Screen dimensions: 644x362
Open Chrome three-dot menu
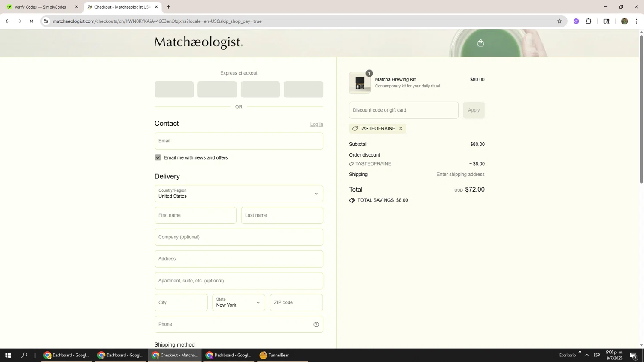tap(636, 21)
